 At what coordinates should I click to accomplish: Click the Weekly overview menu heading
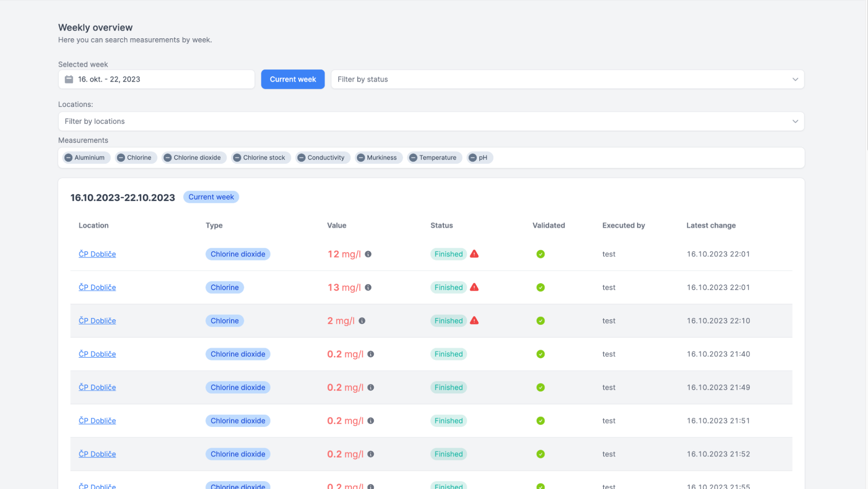point(95,27)
